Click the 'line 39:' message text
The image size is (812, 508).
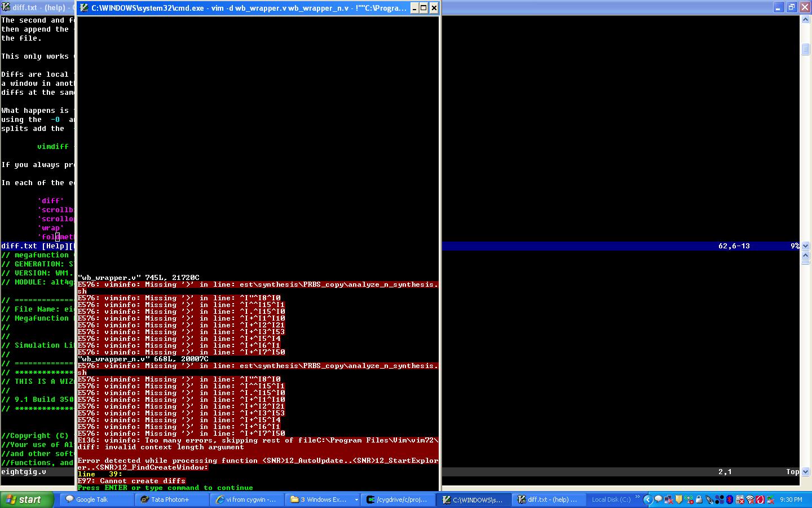tap(100, 474)
